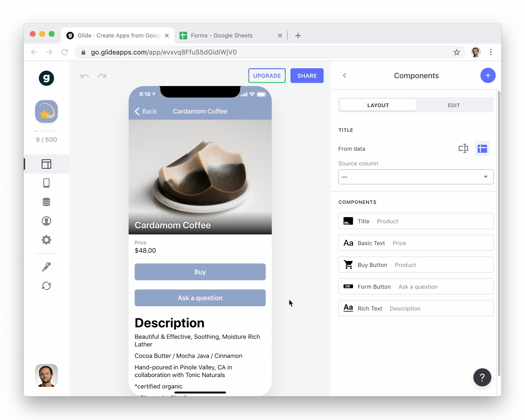Click the SHARE button
Screen dimensions: 525x420
307,76
